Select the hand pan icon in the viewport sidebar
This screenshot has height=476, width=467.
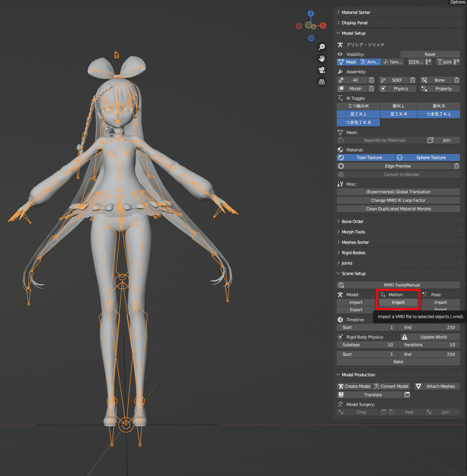pyautogui.click(x=322, y=58)
